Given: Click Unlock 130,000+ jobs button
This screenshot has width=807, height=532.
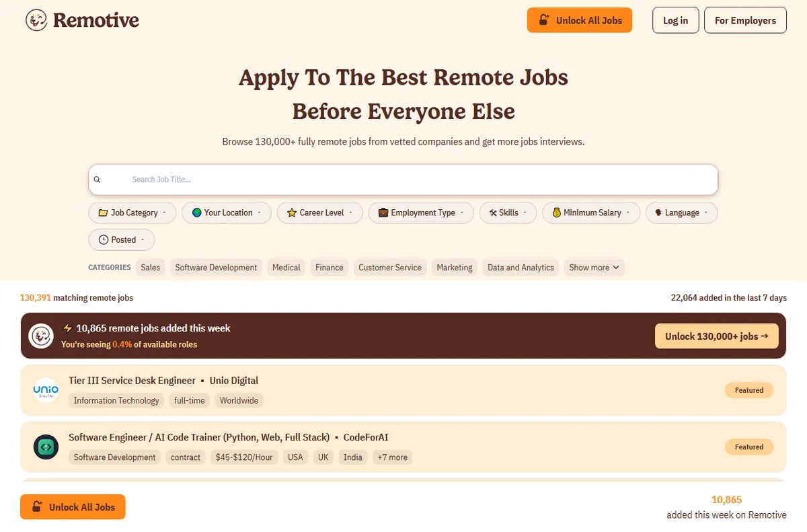Looking at the screenshot, I should pyautogui.click(x=717, y=336).
